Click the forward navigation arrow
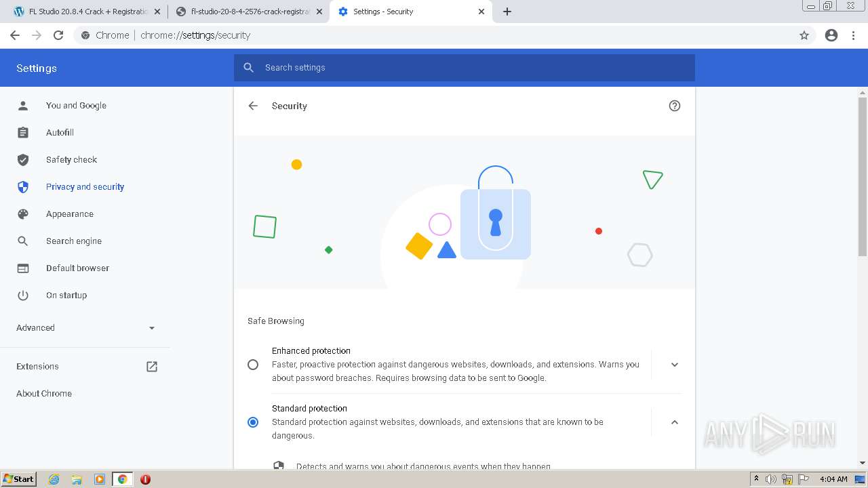The image size is (868, 488). (x=37, y=35)
